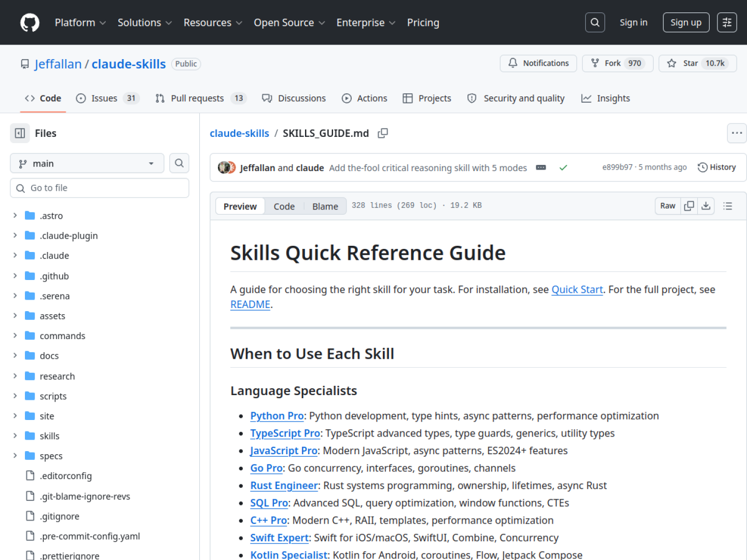Open Security and quality tab
This screenshot has width=747, height=560.
516,98
